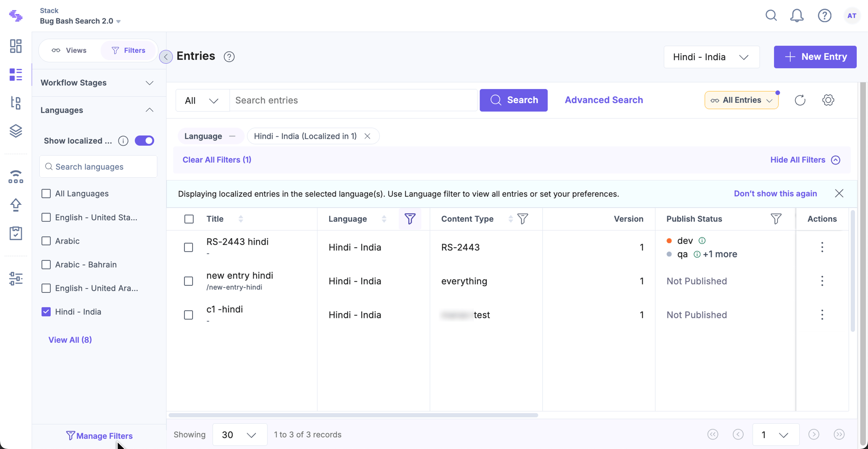Uncheck the Hindi - India checkbox
Viewport: 868px width, 449px height.
[x=46, y=312]
